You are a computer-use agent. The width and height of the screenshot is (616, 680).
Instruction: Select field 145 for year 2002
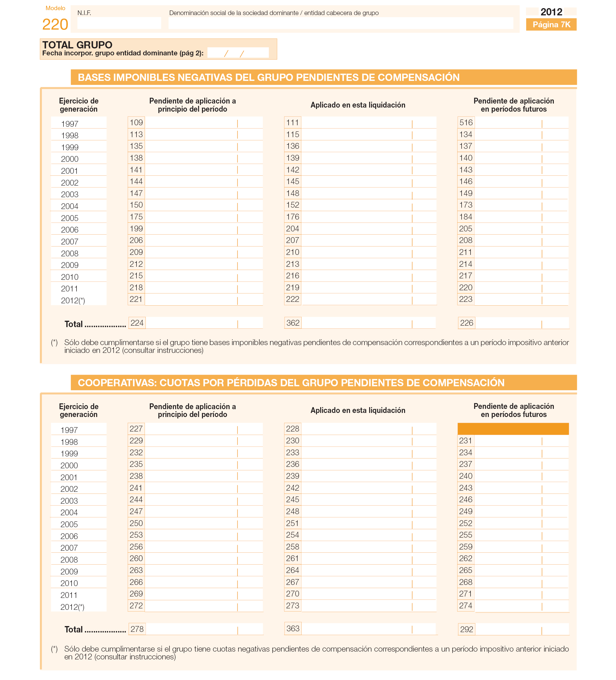pos(369,182)
